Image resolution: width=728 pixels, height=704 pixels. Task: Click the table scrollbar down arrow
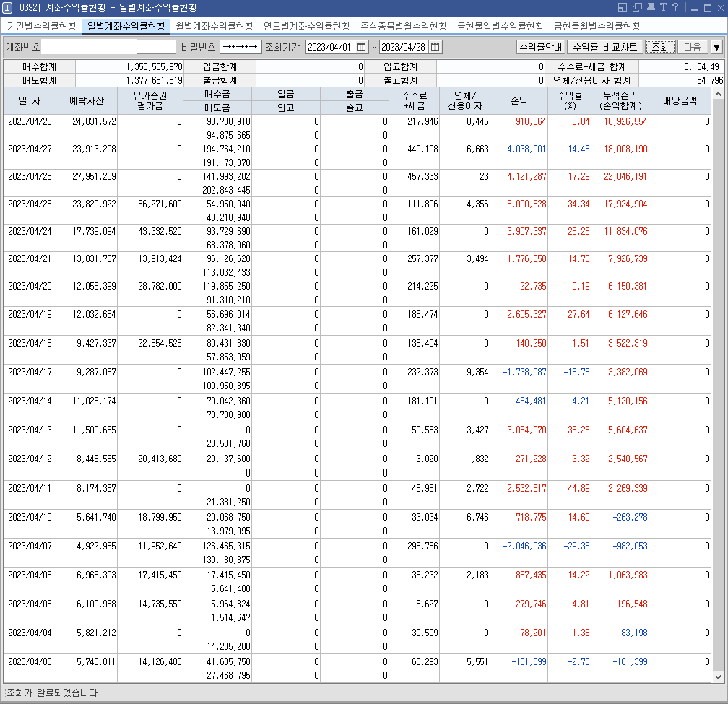[x=718, y=677]
